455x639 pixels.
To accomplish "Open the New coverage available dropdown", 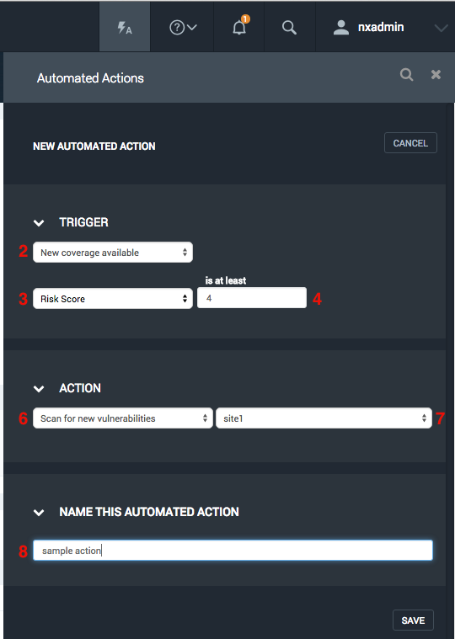I will click(x=113, y=252).
